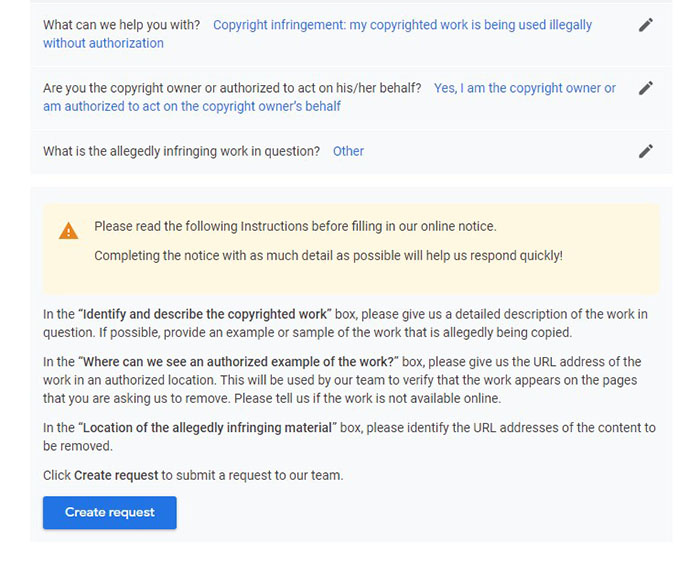Screen dimensions: 700x575
Task: Click the orange warning triangle icon
Action: coord(68,232)
